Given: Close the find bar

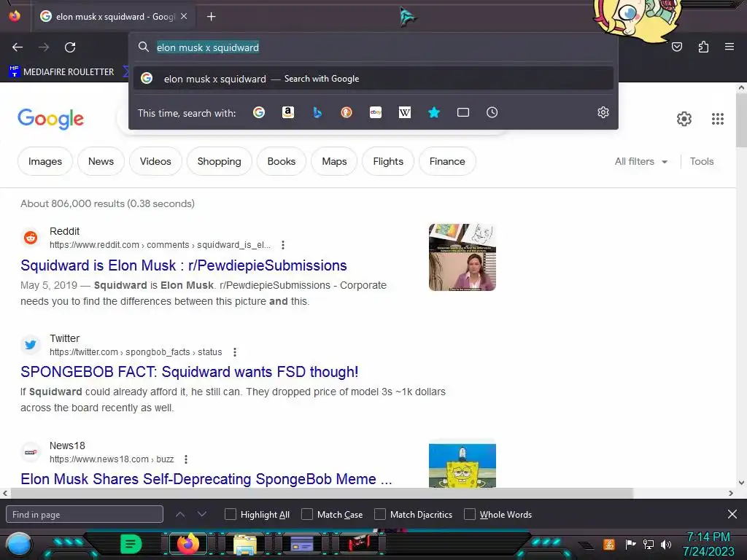Looking at the screenshot, I should point(732,514).
